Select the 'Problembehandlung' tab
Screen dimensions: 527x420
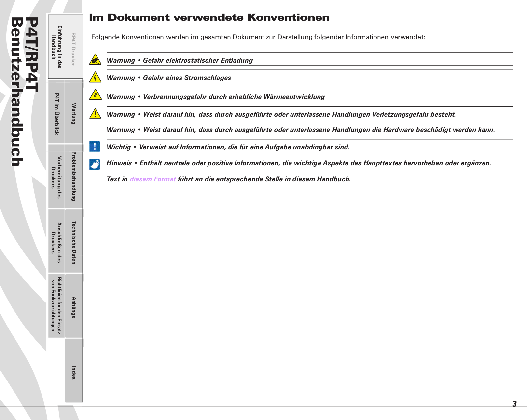pos(74,176)
